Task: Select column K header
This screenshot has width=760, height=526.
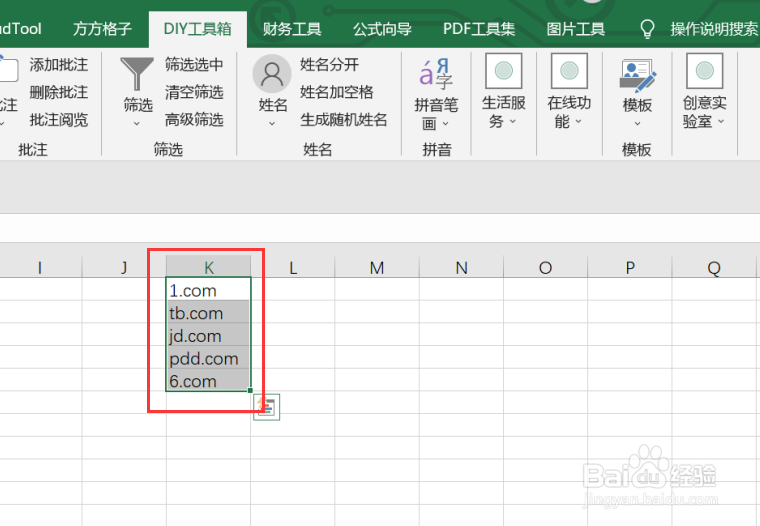Action: (208, 267)
